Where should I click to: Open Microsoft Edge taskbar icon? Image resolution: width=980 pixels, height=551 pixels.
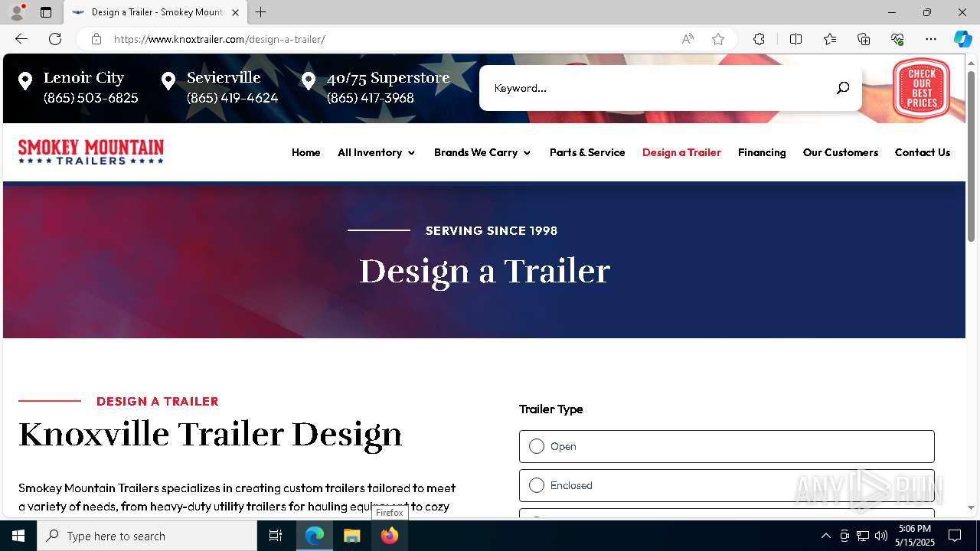point(315,536)
